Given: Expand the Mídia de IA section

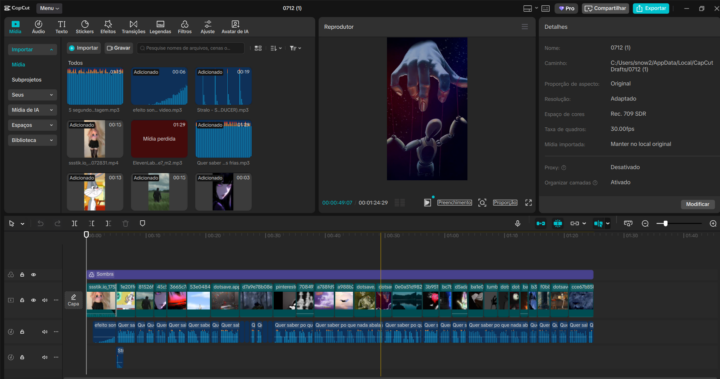Looking at the screenshot, I should [x=32, y=110].
